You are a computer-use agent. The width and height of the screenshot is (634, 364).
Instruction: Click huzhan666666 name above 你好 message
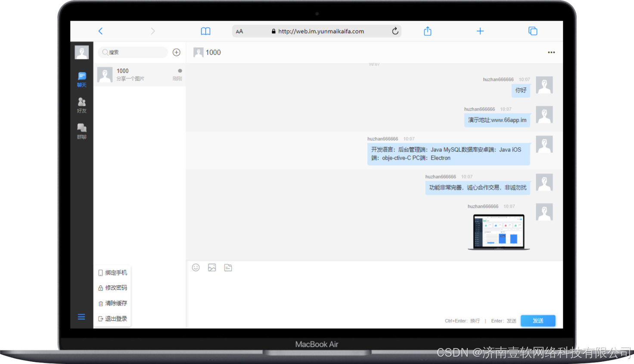coord(498,80)
